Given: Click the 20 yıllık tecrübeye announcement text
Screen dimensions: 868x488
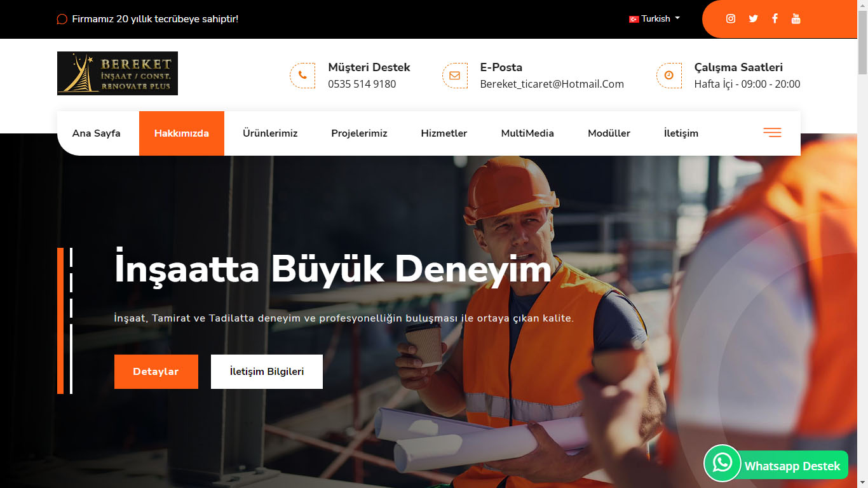Looking at the screenshot, I should pyautogui.click(x=155, y=19).
